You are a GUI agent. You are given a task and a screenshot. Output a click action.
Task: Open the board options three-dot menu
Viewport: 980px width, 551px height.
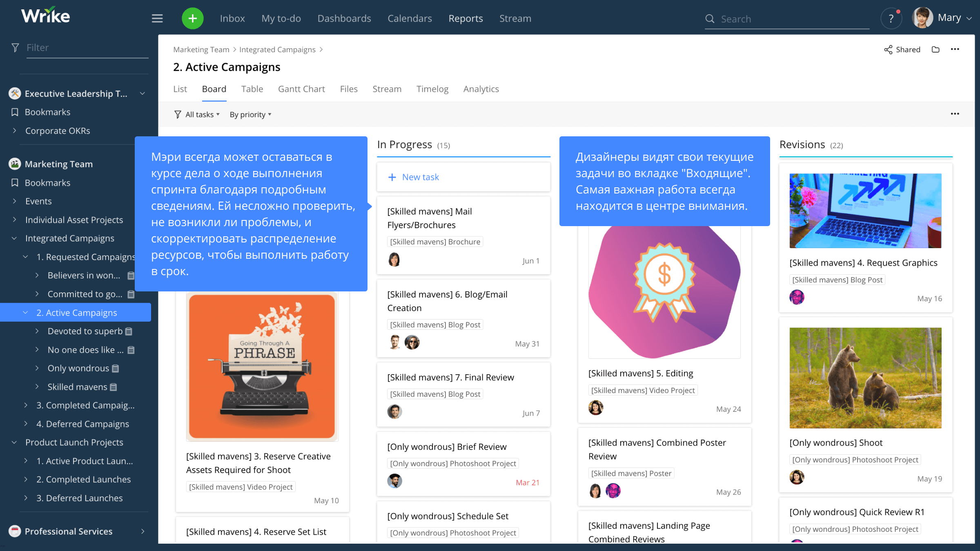[955, 114]
